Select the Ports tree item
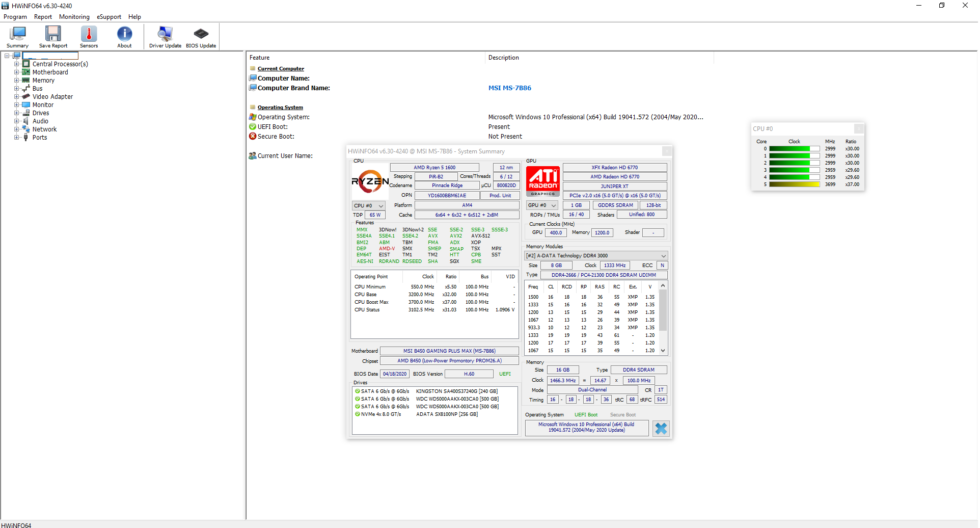Screen dimensions: 980x528 (x=40, y=138)
